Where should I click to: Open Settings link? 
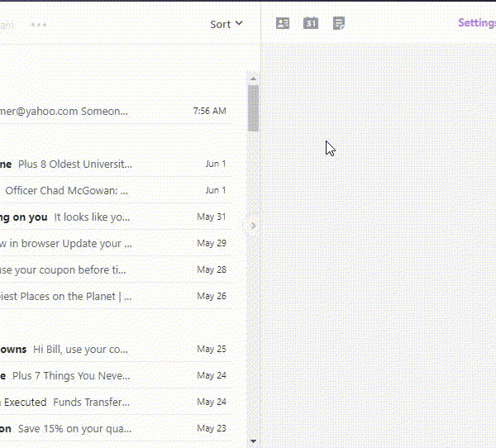[476, 23]
